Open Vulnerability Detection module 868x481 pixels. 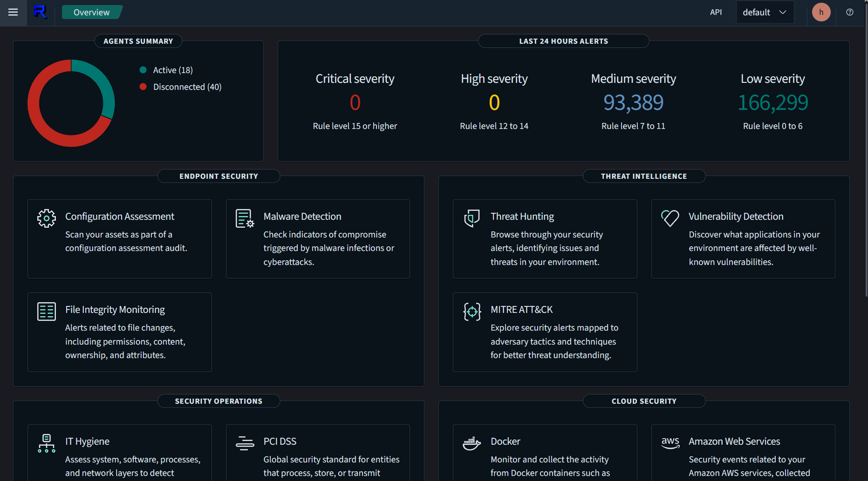point(743,239)
